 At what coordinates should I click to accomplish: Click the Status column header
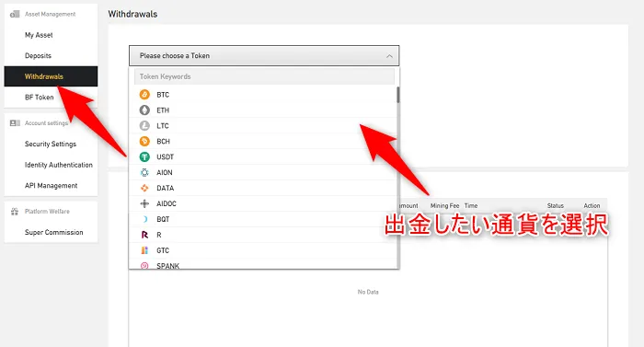(x=556, y=205)
